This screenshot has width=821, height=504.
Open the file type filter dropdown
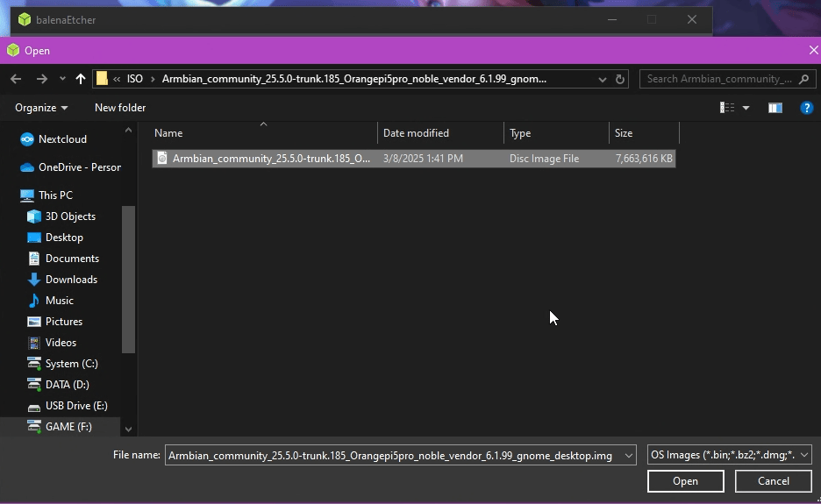click(728, 455)
